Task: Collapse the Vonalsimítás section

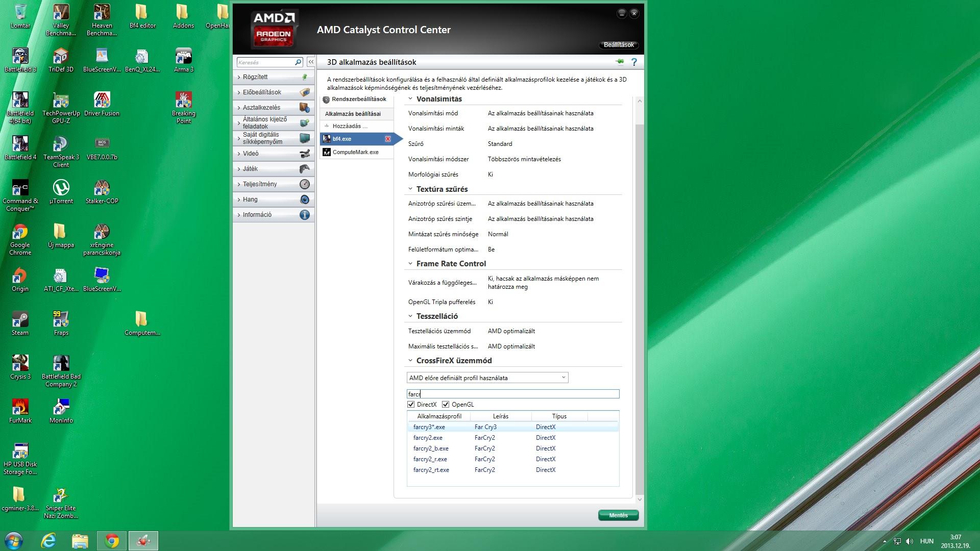Action: [x=410, y=99]
